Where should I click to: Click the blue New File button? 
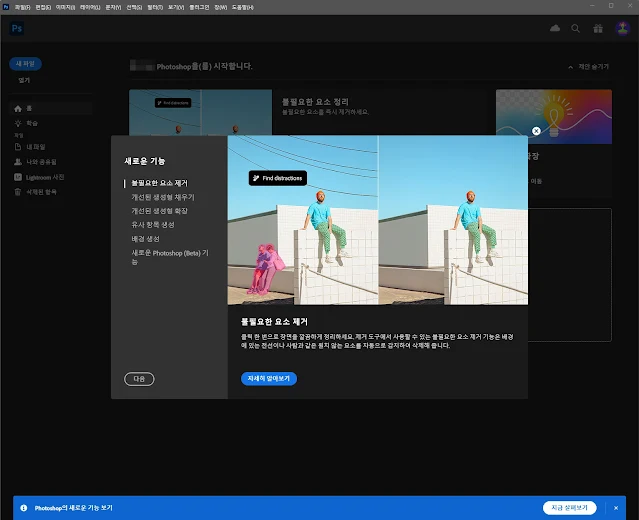(25, 64)
